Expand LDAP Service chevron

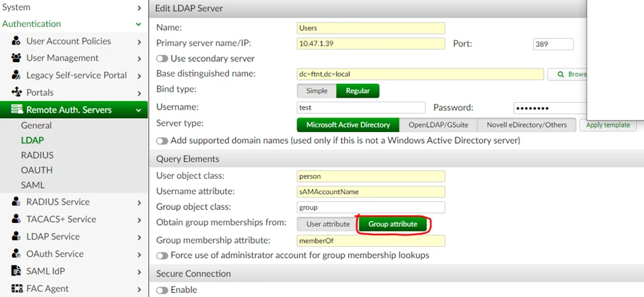[139, 237]
